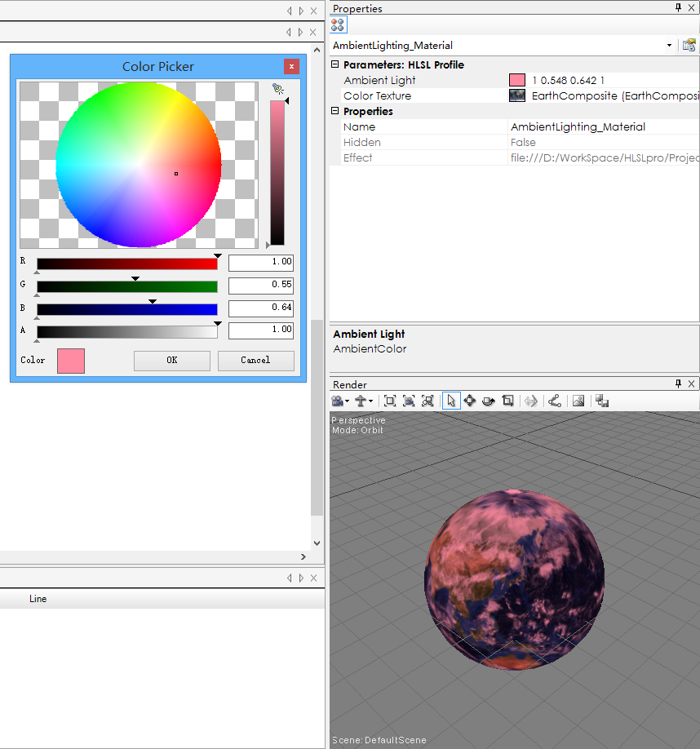700x749 pixels.
Task: Open the camera dropdown arrow in Render toolbar
Action: (x=347, y=401)
